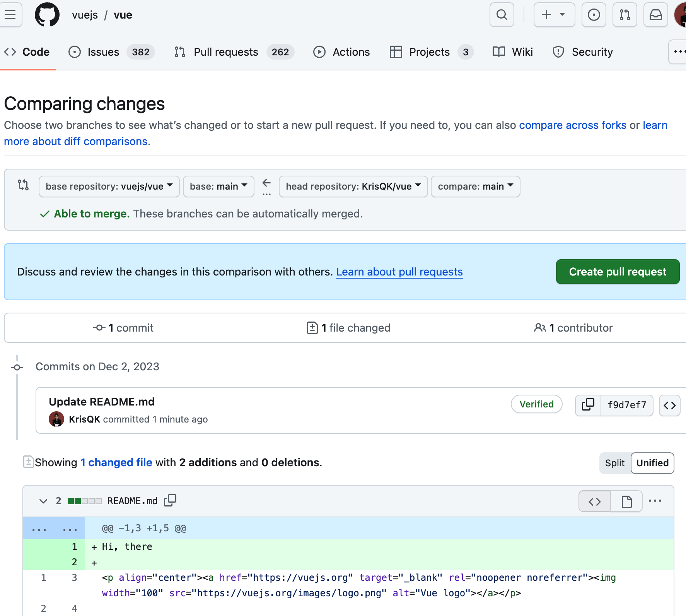686x616 pixels.
Task: Expand the compare: main branch dropdown
Action: click(476, 187)
